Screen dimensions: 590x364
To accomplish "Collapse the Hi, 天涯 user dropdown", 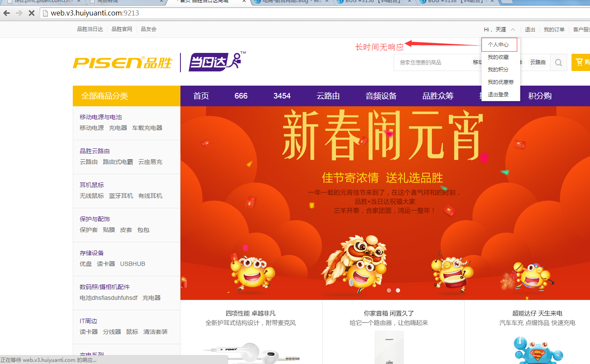I will (500, 30).
